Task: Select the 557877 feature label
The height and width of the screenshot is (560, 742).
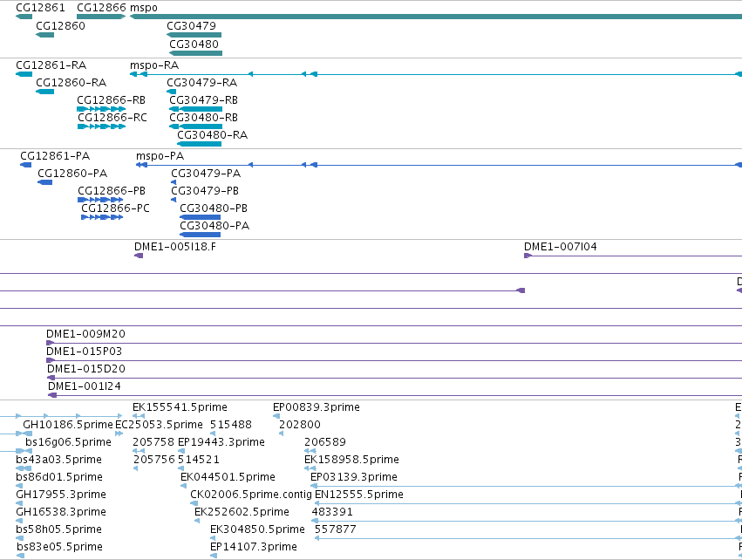Action: pyautogui.click(x=335, y=529)
